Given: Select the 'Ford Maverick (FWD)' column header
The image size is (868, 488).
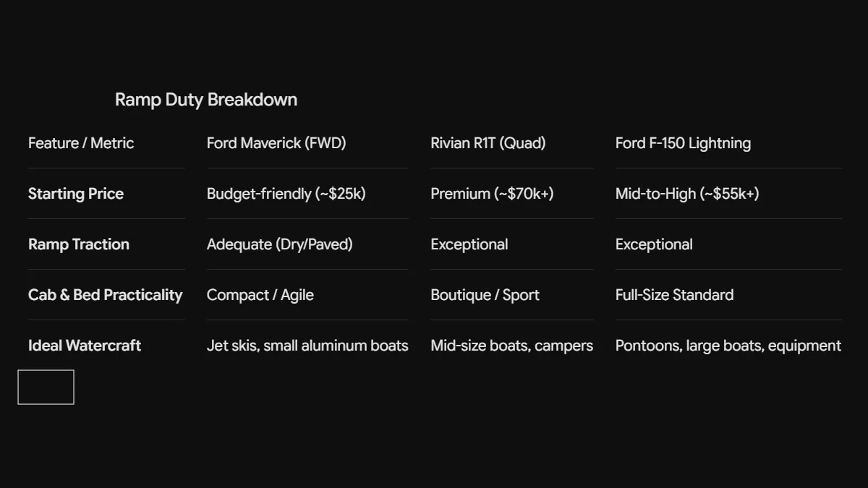Looking at the screenshot, I should pyautogui.click(x=276, y=143).
